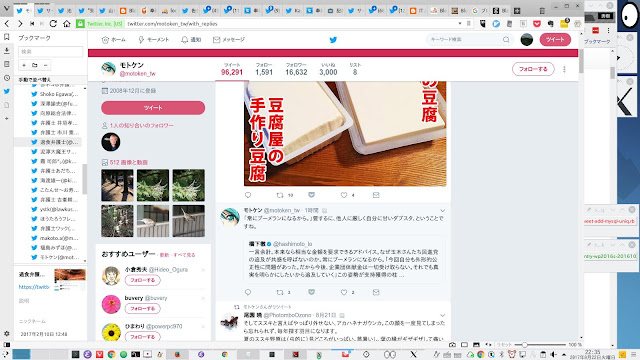Open Vivaldi settings gear icon
Image resolution: width=640 pixels, height=360 pixels.
[7, 333]
